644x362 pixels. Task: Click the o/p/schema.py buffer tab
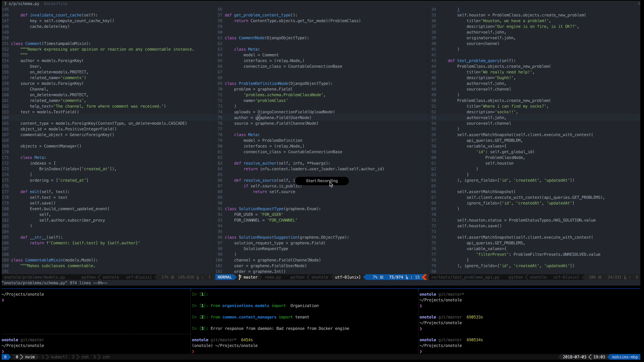click(23, 4)
